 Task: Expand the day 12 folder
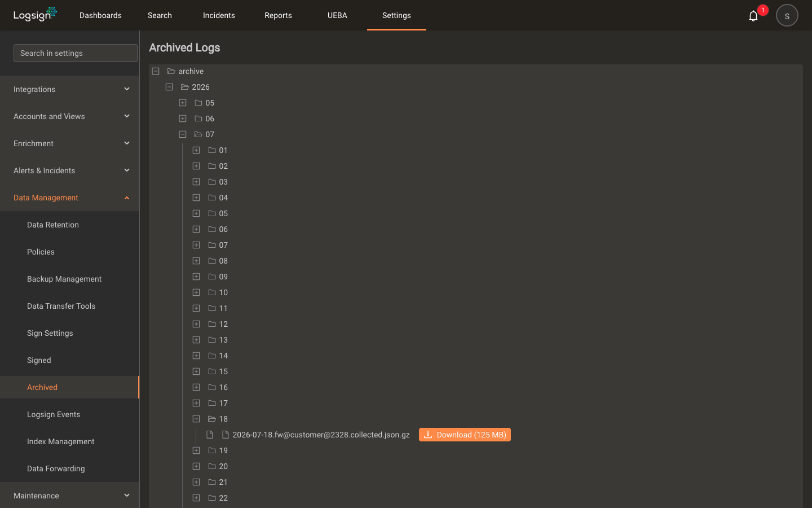pyautogui.click(x=196, y=324)
